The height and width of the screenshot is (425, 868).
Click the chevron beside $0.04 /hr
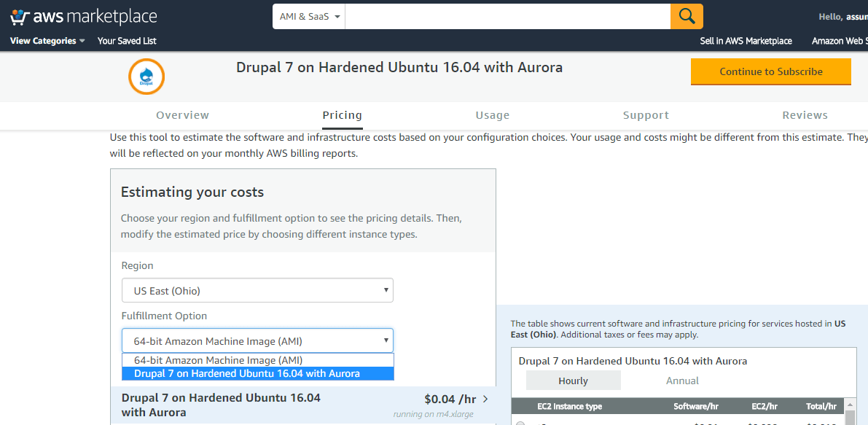click(x=486, y=399)
